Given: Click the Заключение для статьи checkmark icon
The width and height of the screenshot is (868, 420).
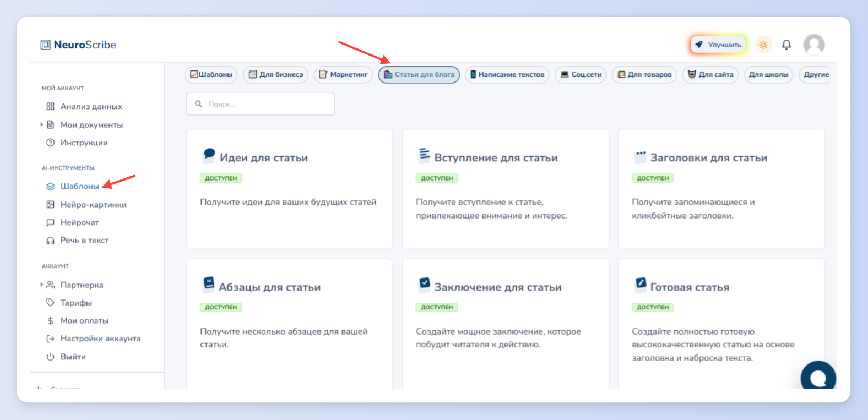Looking at the screenshot, I should click(x=425, y=283).
